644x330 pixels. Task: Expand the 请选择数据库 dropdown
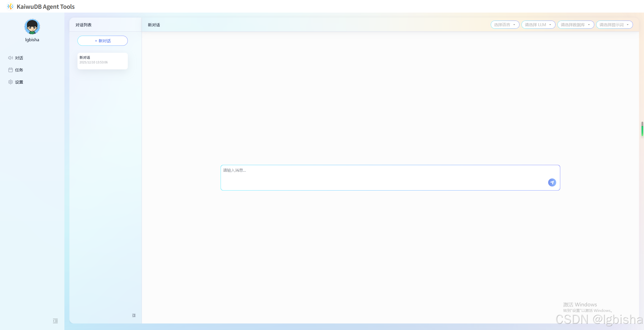point(576,25)
